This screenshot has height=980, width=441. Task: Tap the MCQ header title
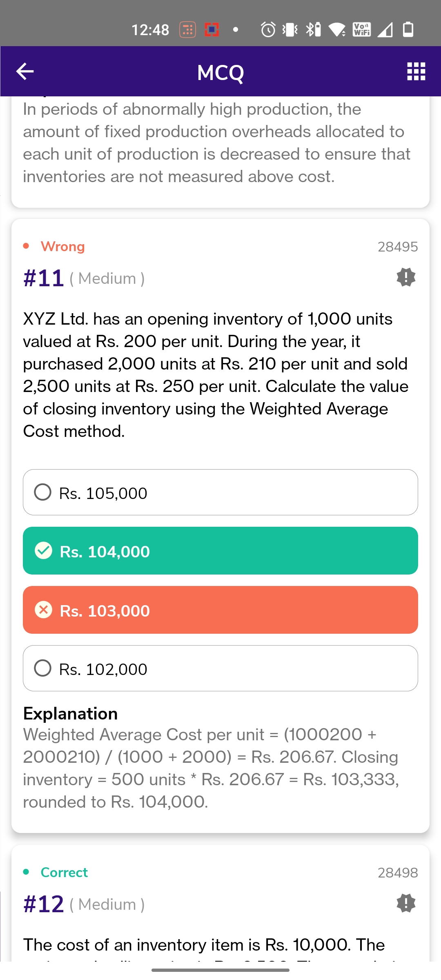pos(220,72)
